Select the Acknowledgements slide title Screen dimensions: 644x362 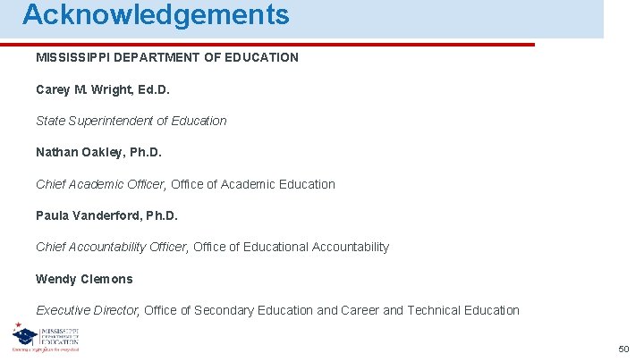coord(156,15)
